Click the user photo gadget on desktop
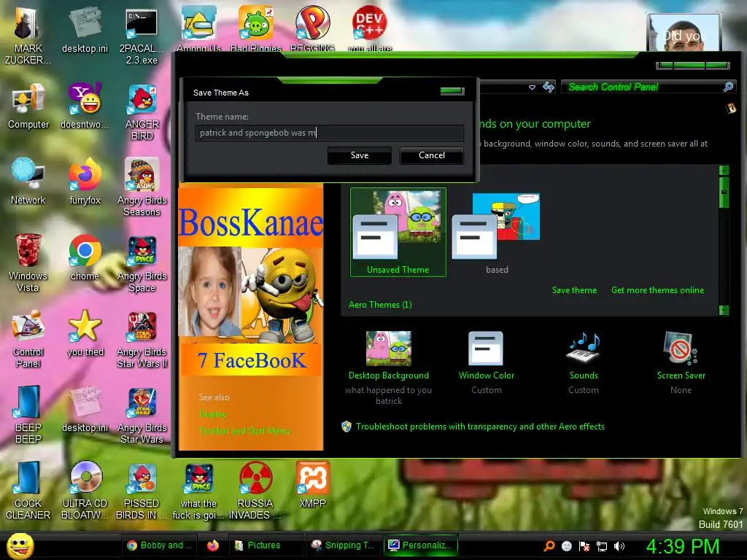The height and width of the screenshot is (560, 747). (x=684, y=32)
